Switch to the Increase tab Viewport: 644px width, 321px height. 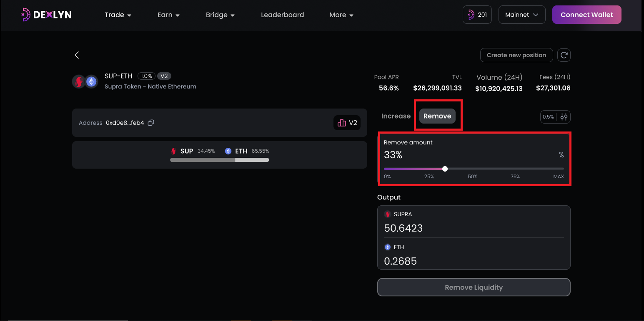tap(396, 116)
